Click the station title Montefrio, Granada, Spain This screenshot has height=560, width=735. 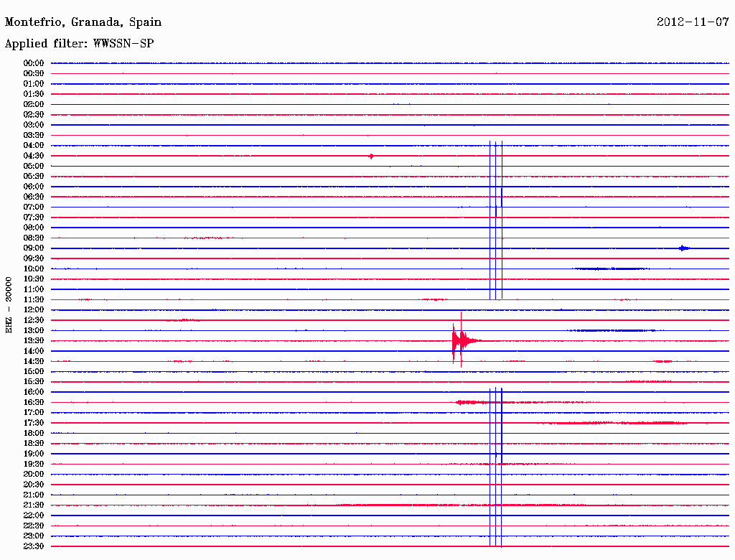(83, 22)
